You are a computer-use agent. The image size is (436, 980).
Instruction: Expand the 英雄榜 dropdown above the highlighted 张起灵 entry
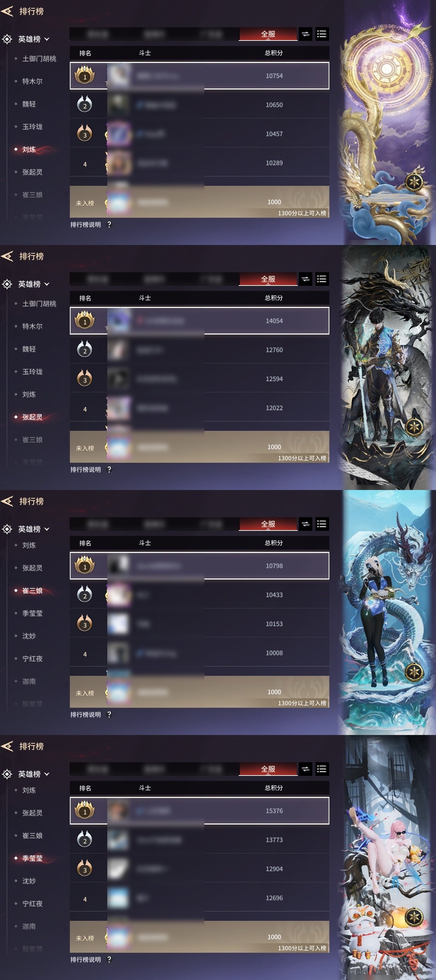[x=33, y=284]
